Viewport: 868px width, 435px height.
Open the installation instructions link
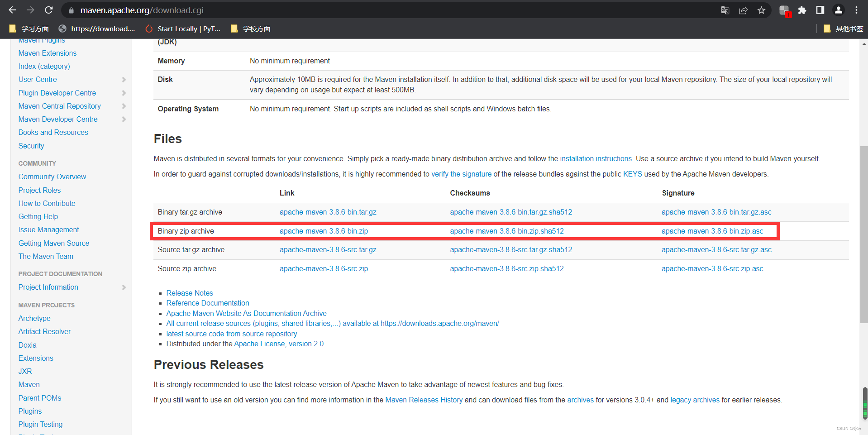pyautogui.click(x=596, y=158)
